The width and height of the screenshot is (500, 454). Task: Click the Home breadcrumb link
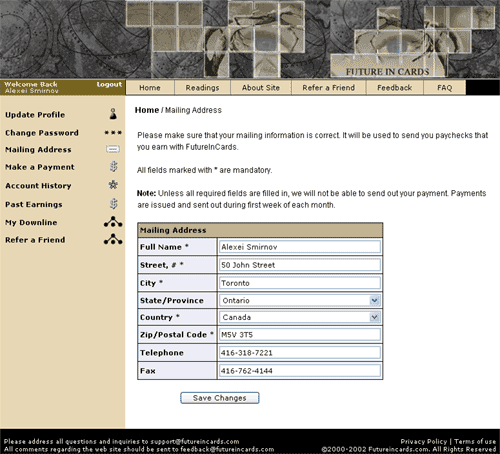[147, 110]
